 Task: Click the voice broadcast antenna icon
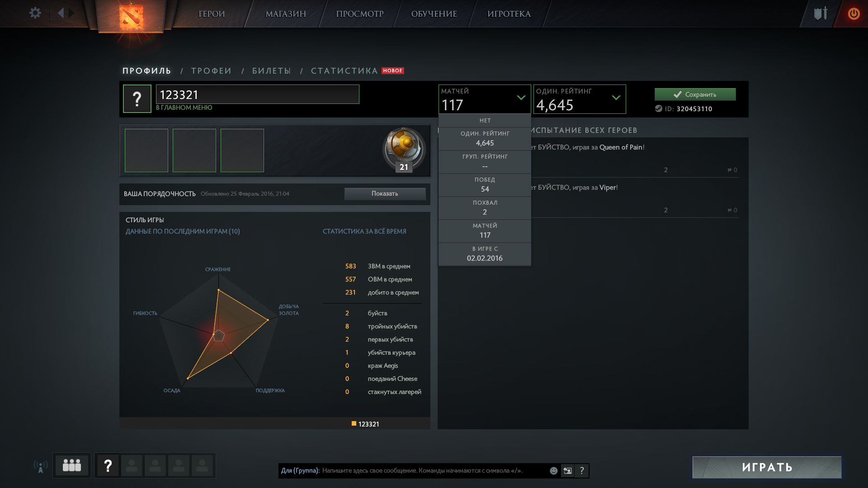click(x=41, y=466)
